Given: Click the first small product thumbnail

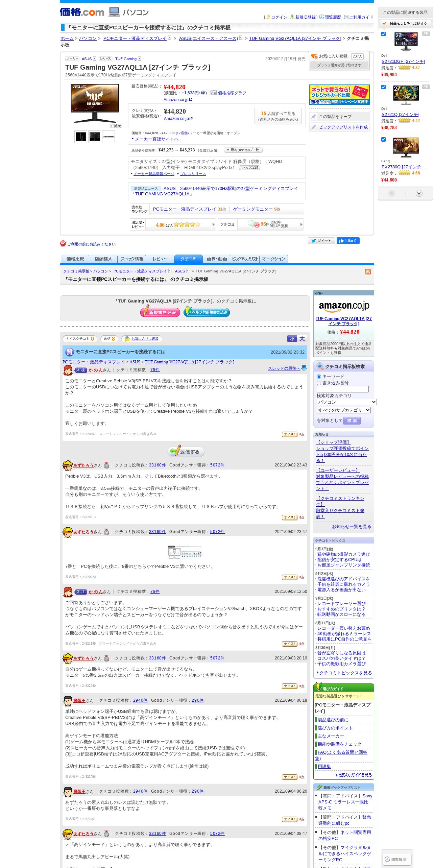Looking at the screenshot, I should [x=81, y=137].
